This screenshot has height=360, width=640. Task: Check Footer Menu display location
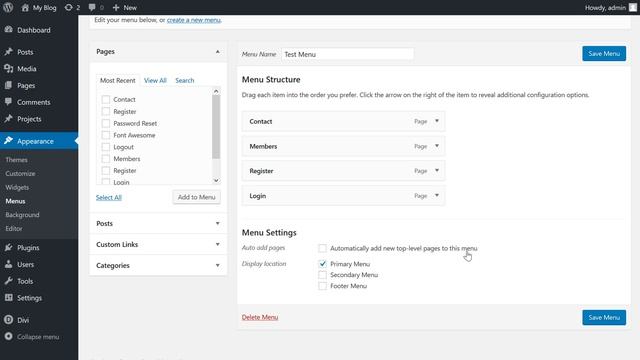coord(322,286)
